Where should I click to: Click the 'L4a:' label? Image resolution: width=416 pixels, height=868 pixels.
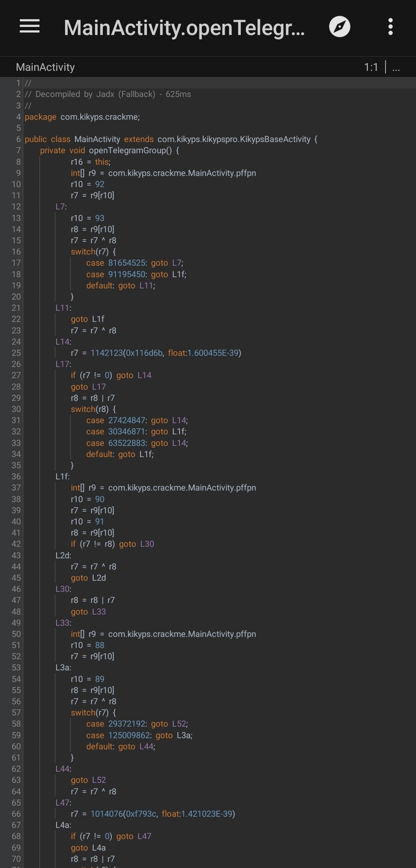click(x=63, y=825)
